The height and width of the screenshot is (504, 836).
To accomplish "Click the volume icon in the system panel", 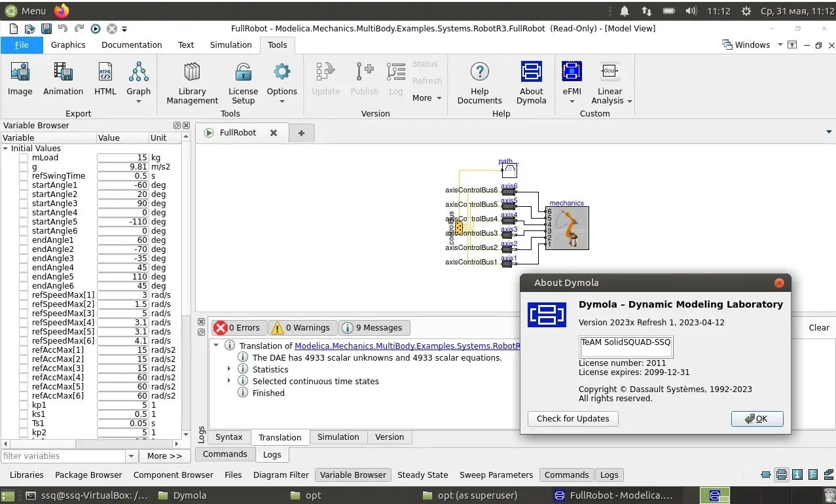I will 691,11.
